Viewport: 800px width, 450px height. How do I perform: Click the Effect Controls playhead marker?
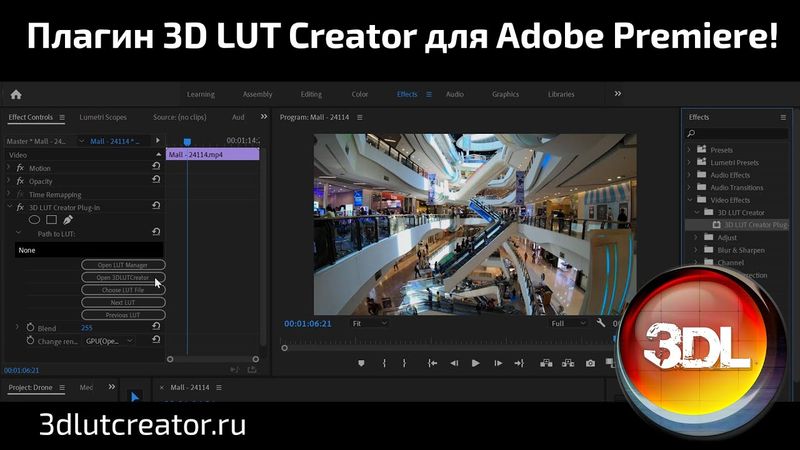click(x=187, y=142)
